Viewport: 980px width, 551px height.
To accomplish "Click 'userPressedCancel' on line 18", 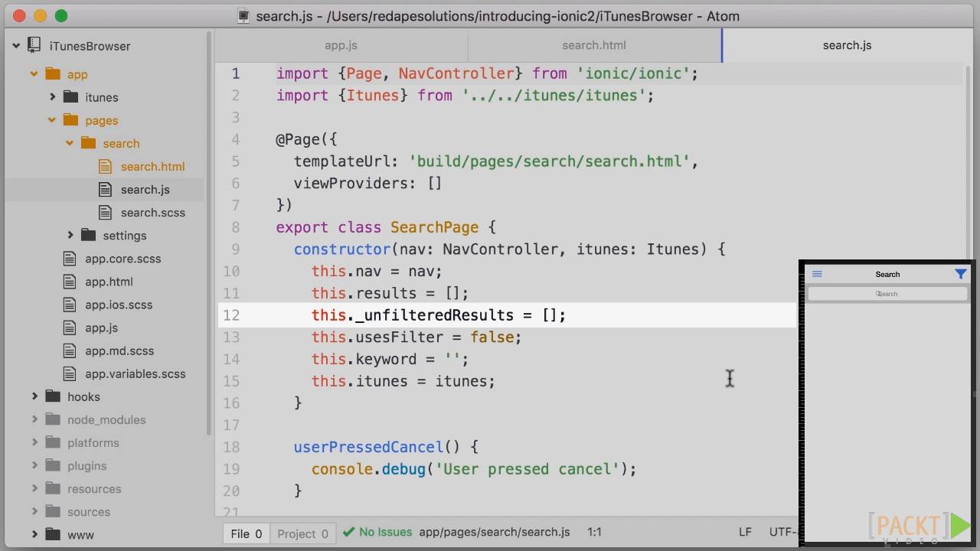I will coord(368,447).
